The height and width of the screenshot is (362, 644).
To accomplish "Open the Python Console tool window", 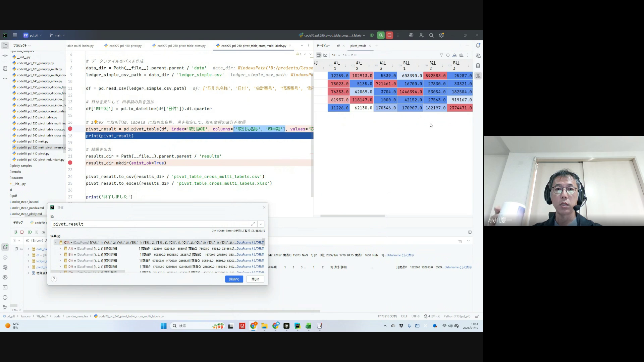I will (5, 257).
